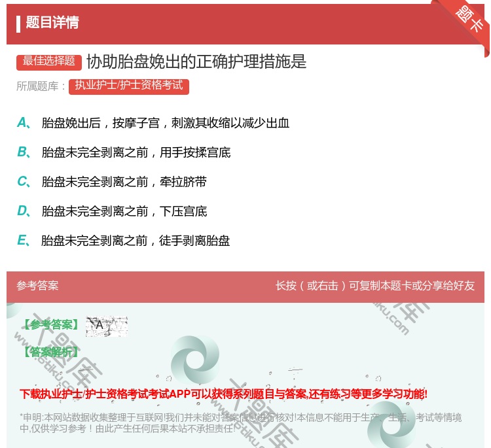The width and height of the screenshot is (491, 448).
Task: Click the 最佳选择题 question type badge
Action: tap(49, 61)
